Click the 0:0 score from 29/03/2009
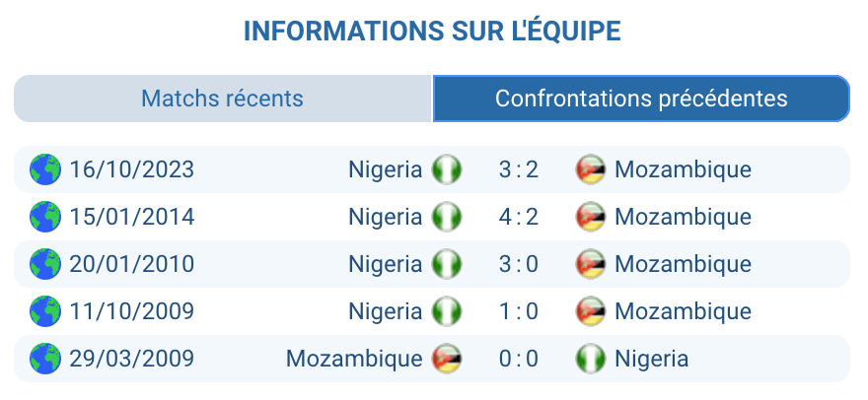This screenshot has height=400, width=868. pyautogui.click(x=519, y=359)
